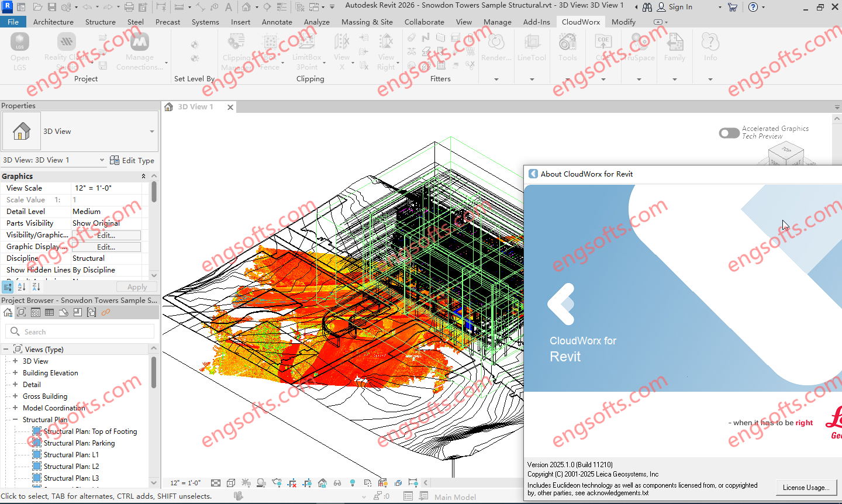Click the Properties Apply button
Viewport: 842px width, 504px height.
point(137,287)
